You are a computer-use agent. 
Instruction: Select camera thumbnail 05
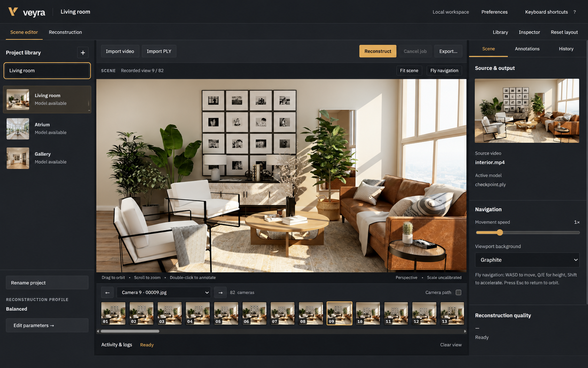pyautogui.click(x=226, y=313)
